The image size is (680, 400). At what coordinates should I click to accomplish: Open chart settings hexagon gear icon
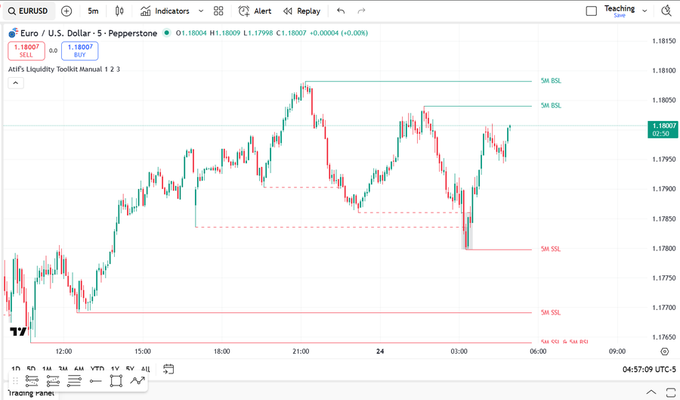(x=665, y=351)
